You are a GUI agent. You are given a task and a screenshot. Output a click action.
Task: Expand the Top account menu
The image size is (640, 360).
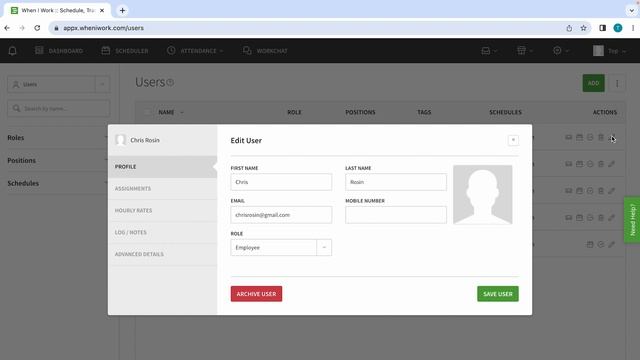[609, 51]
